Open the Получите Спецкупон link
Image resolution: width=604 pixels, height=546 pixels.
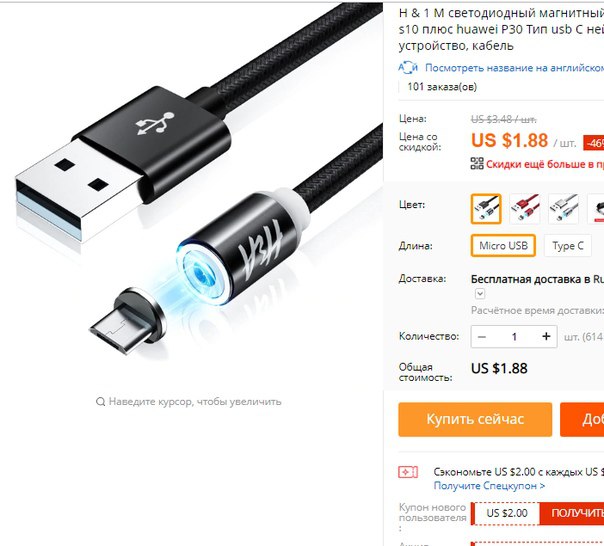click(x=489, y=486)
